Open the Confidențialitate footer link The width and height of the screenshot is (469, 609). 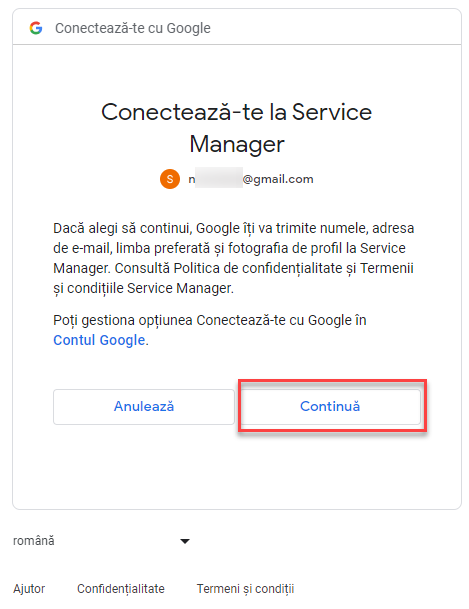click(121, 588)
